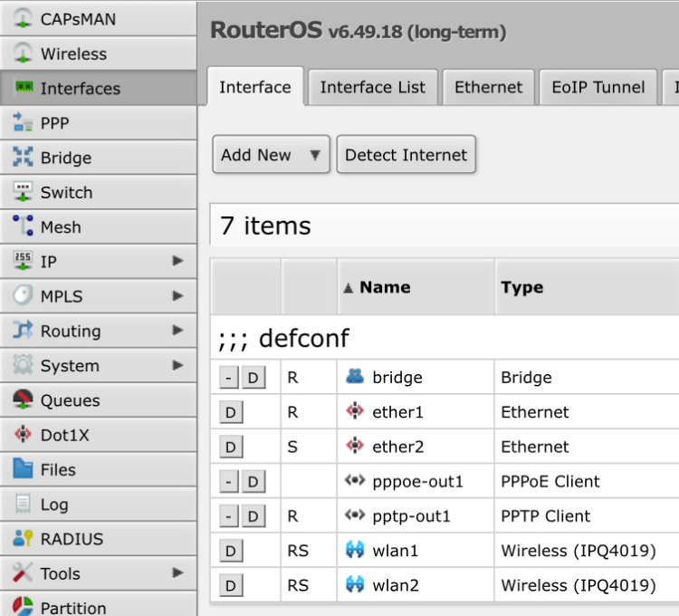Click the Dot1X icon in sidebar
Viewport: 679px width, 616px height.
[x=23, y=434]
